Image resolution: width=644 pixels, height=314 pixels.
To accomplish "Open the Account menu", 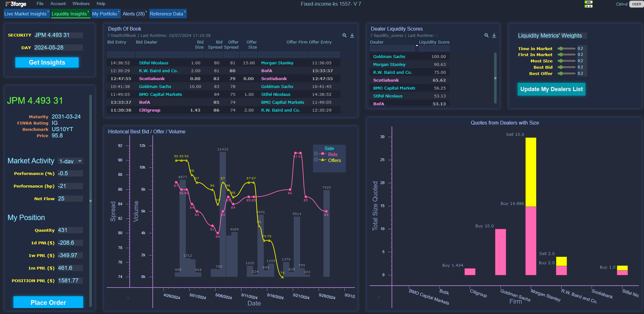I will point(58,4).
